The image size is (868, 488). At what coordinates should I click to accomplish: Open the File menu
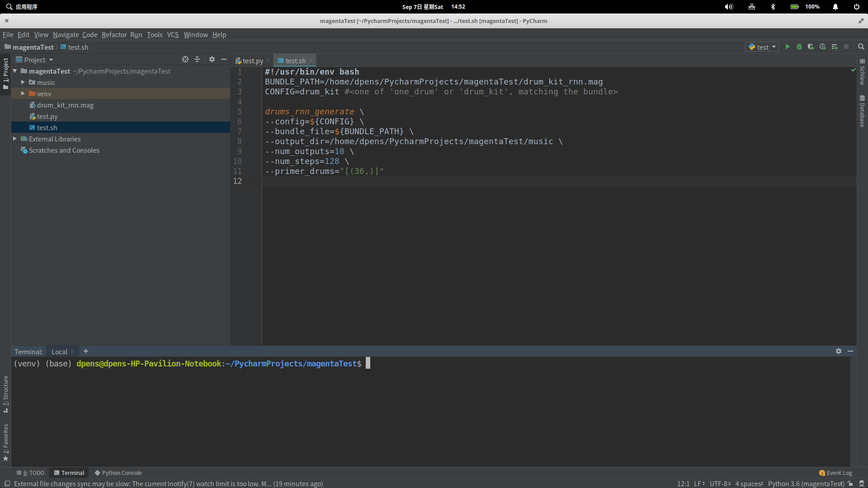pos(8,35)
